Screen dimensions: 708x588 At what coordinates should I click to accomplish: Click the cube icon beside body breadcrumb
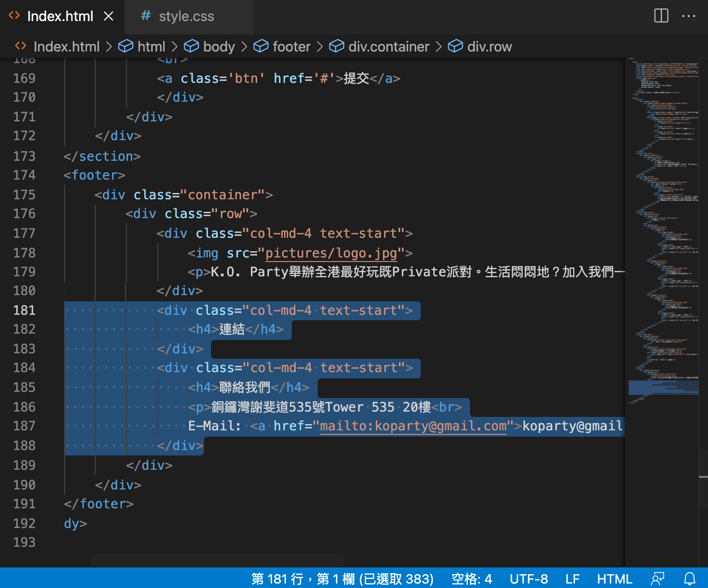(x=191, y=46)
